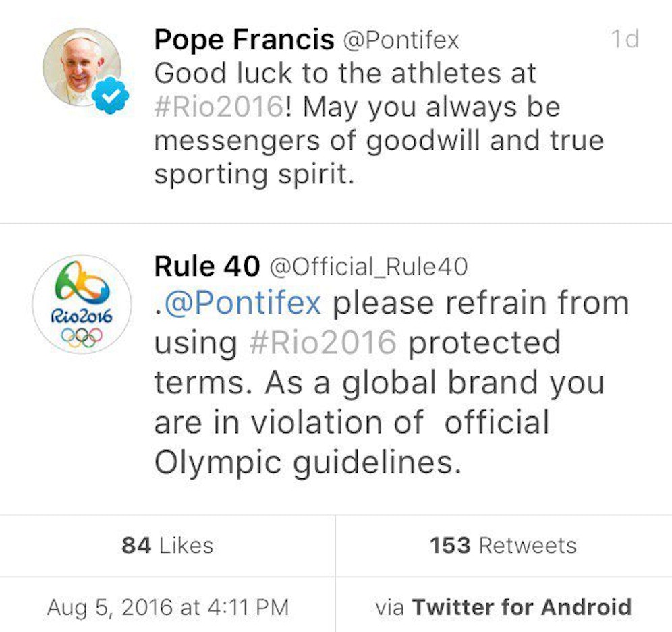Viewport: 672px width, 632px height.
Task: View the 153 Retweets list
Action: pos(503,545)
